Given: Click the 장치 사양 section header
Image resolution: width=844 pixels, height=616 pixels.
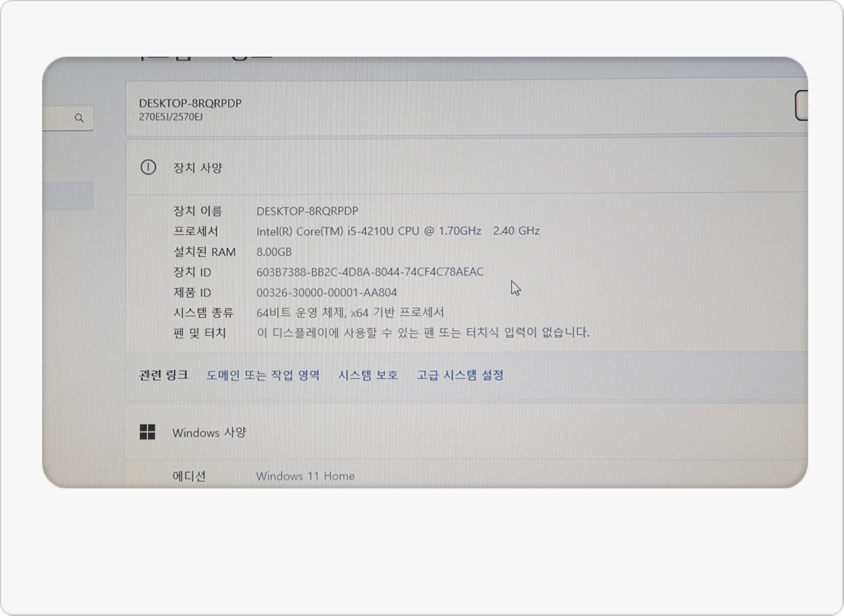Looking at the screenshot, I should (466, 168).
